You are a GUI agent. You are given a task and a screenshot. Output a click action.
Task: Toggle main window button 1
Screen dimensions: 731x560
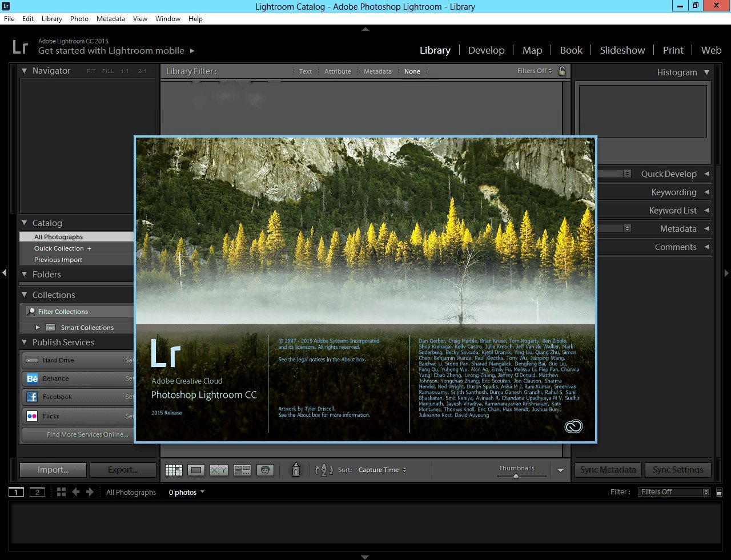[x=16, y=492]
